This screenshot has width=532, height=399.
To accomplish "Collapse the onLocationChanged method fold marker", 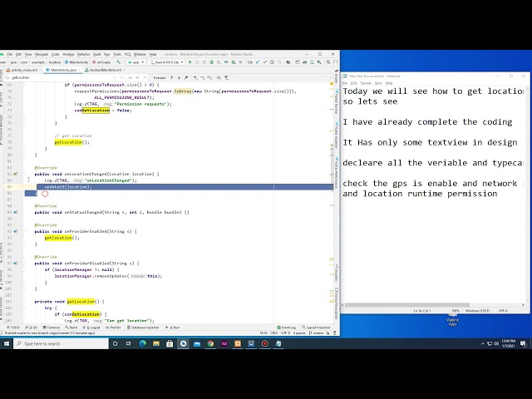I will 23,174.
